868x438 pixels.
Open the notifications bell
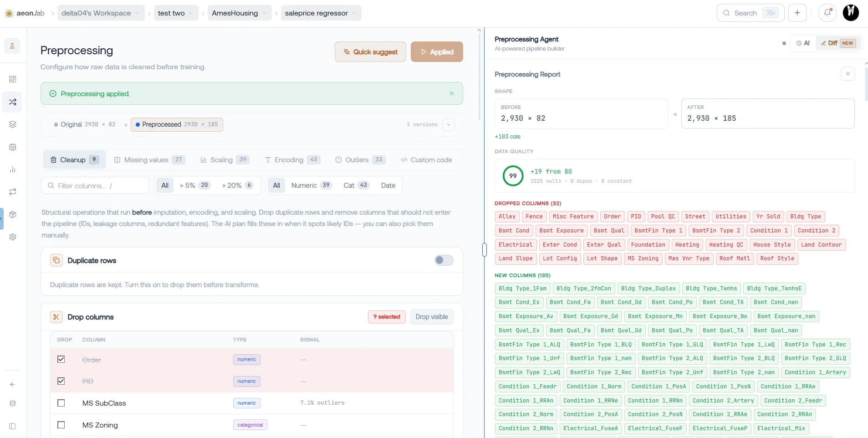(827, 13)
